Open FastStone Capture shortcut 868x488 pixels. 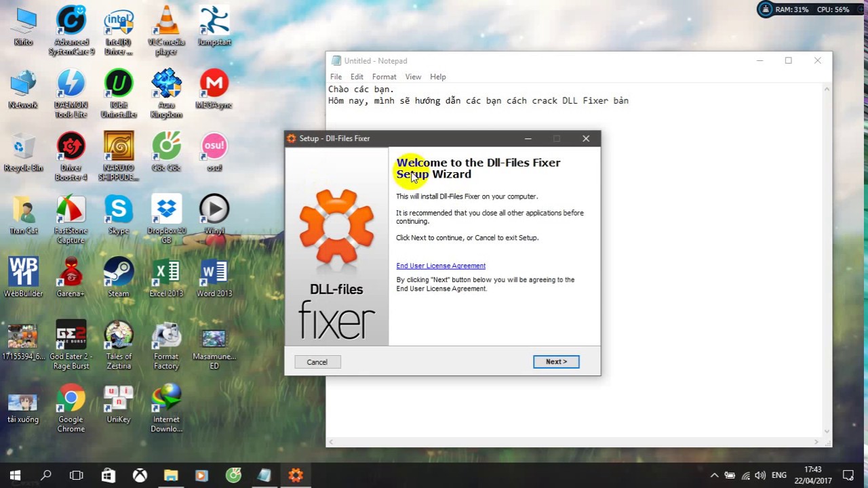pos(71,220)
